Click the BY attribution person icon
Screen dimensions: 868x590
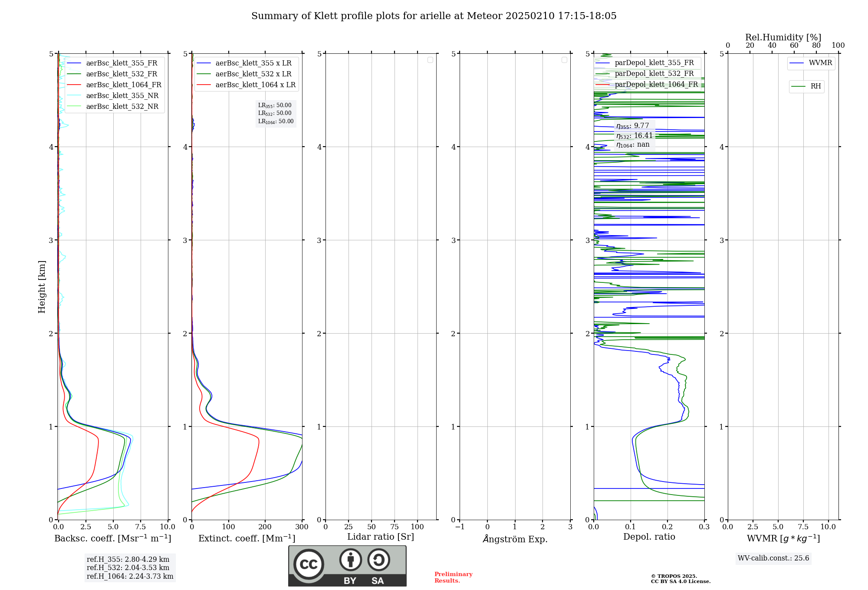(x=351, y=560)
